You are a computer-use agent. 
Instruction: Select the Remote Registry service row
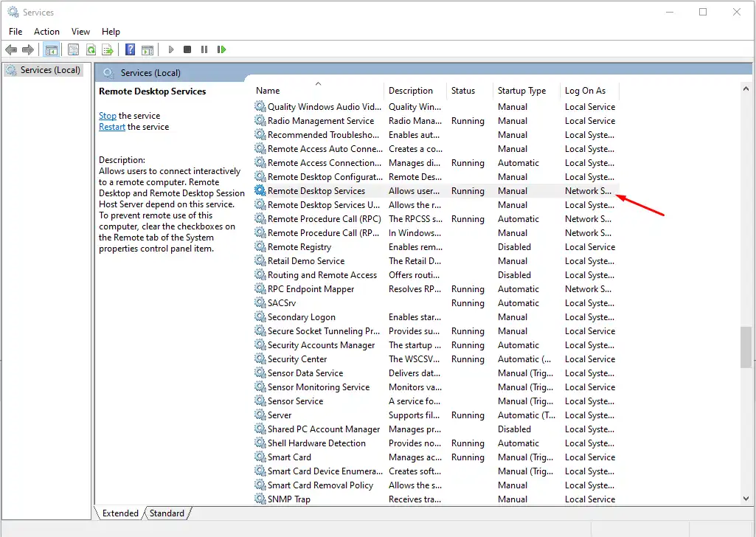[299, 247]
